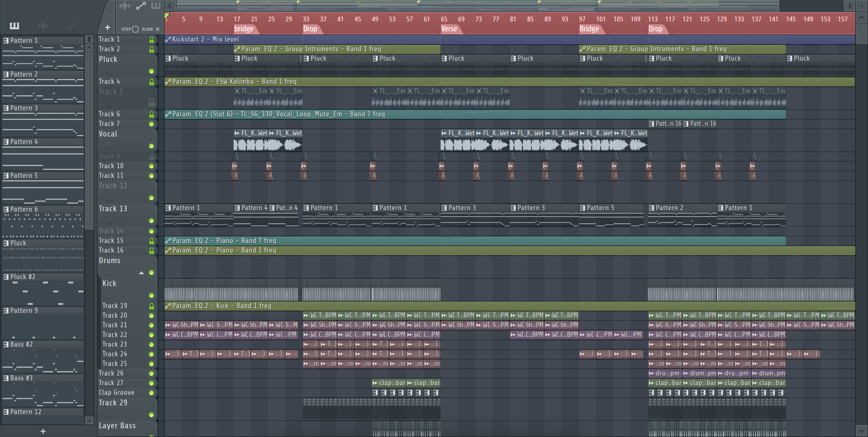Viewport: 868px width, 437px height.
Task: Mute the Kick track
Action: pos(151,295)
